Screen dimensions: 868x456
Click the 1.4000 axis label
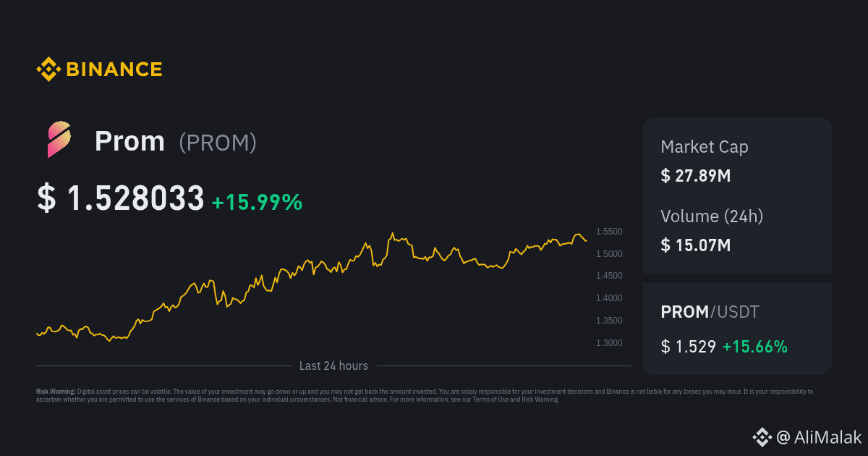click(x=609, y=298)
